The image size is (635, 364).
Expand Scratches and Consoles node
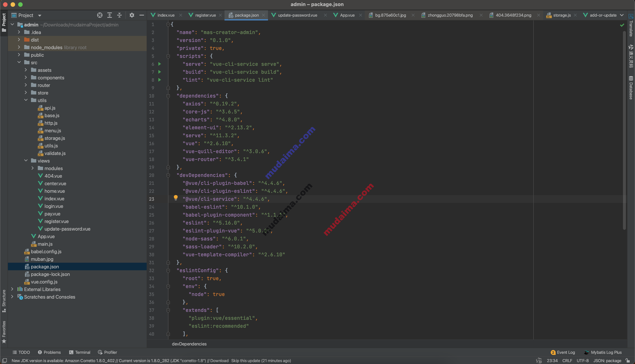click(x=12, y=297)
